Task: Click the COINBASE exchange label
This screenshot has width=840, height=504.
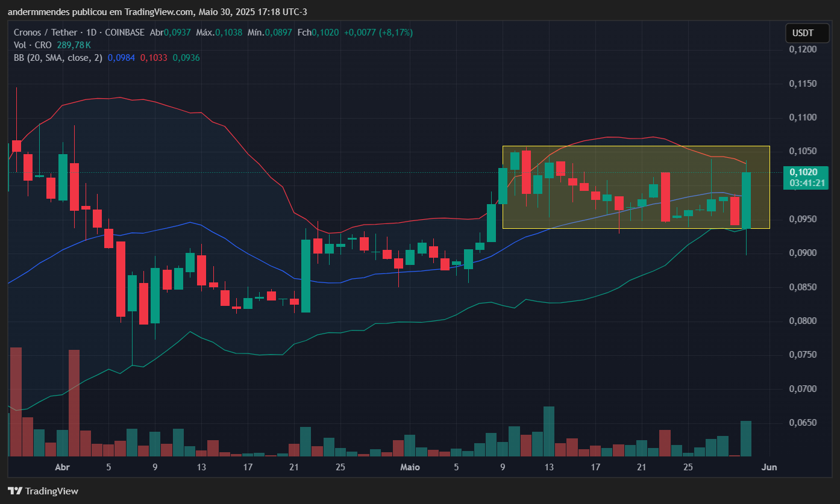Action: [x=124, y=33]
